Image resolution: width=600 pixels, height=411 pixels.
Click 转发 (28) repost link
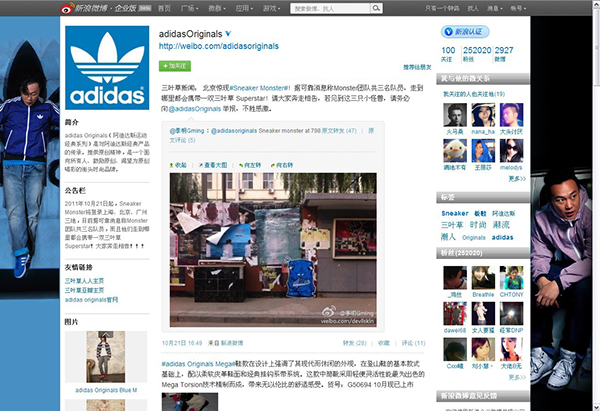pyautogui.click(x=354, y=343)
